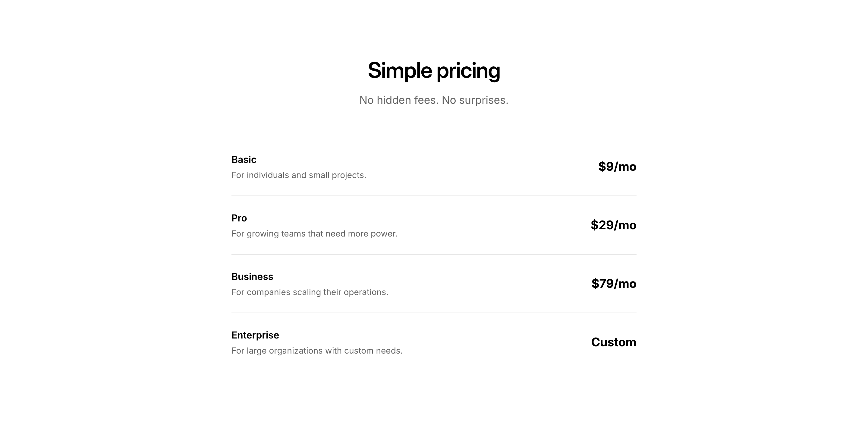Screen dimensions: 868x429
Task: Click the No surprises text
Action: [x=475, y=100]
